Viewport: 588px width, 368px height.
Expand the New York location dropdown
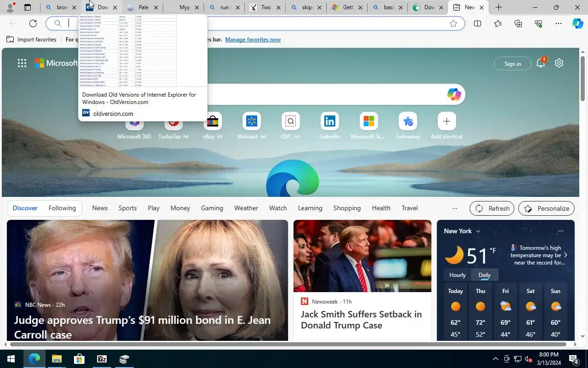[x=478, y=231]
